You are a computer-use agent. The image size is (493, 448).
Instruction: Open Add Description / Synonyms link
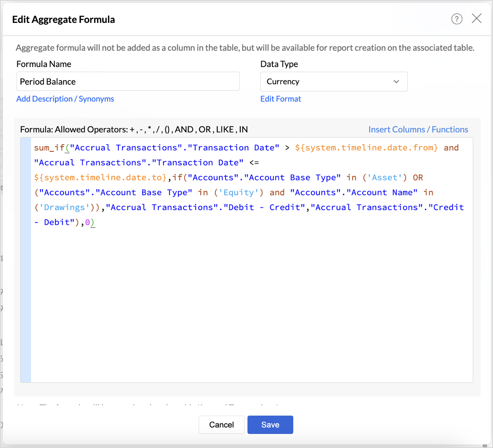click(x=65, y=99)
